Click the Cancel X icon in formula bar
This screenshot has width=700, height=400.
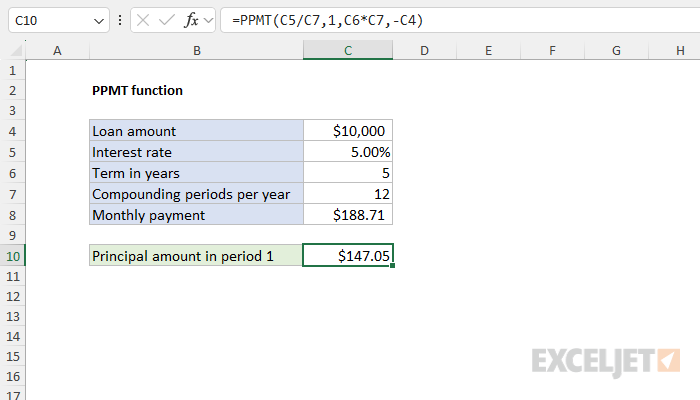tap(143, 20)
